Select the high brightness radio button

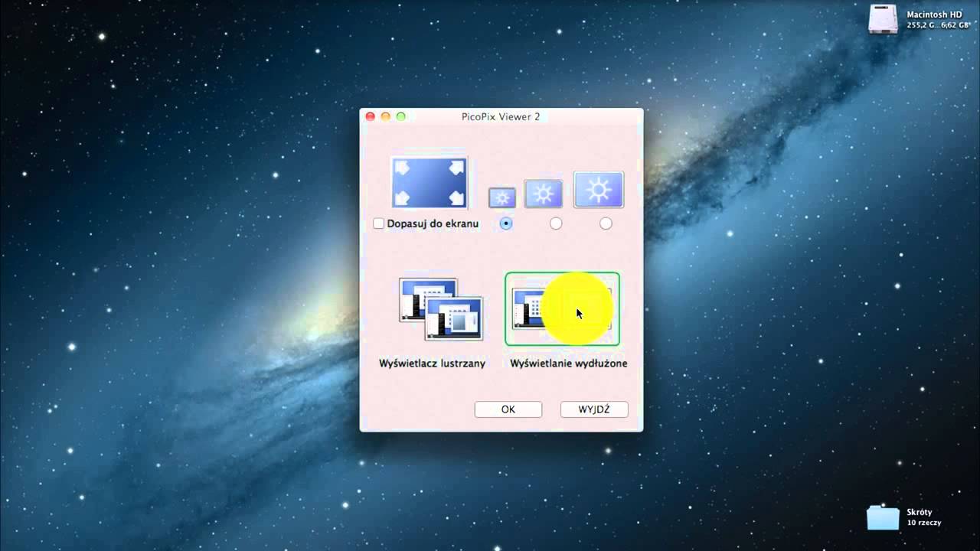[x=606, y=223]
